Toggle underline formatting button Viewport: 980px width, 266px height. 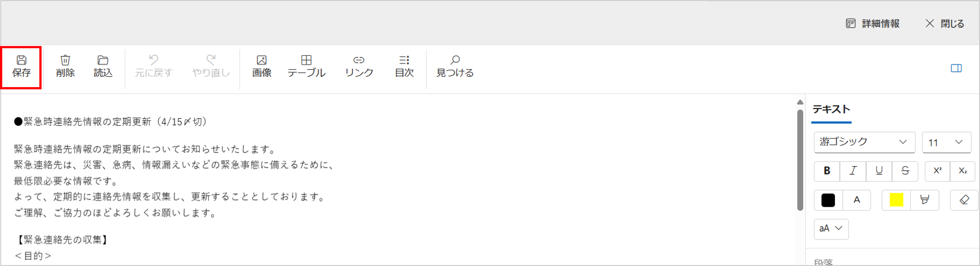click(x=879, y=171)
